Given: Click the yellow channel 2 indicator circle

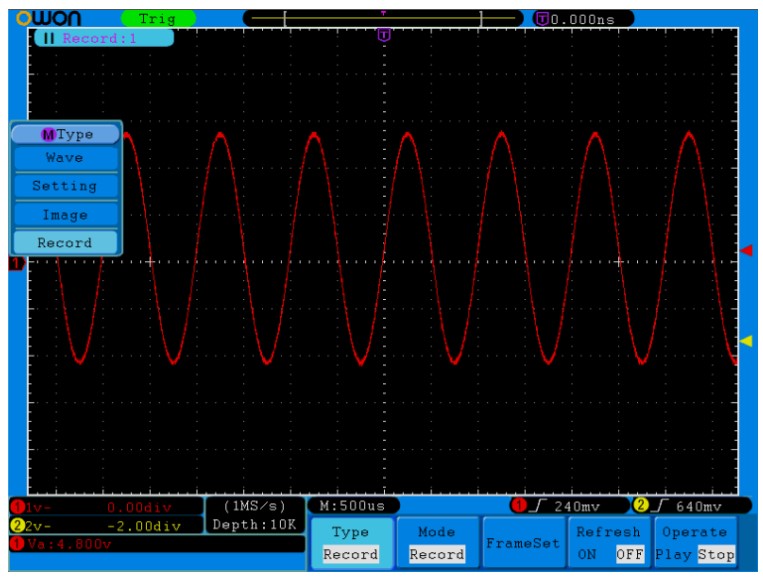Looking at the screenshot, I should click(x=18, y=526).
